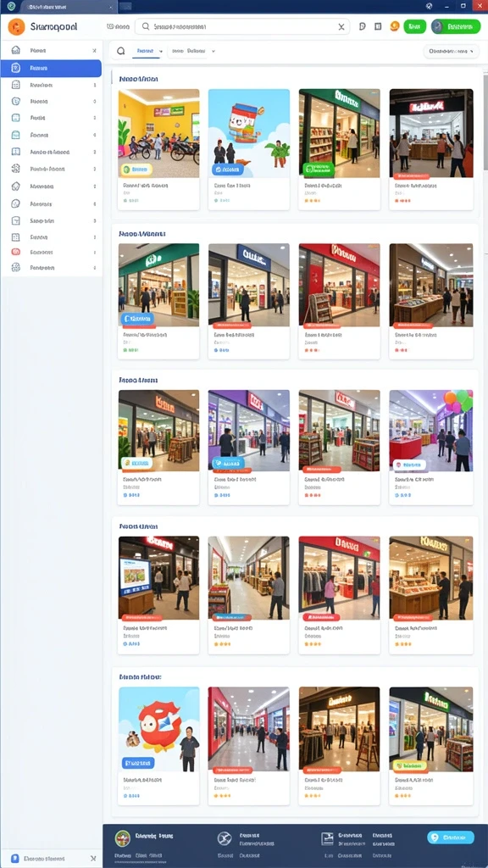Select the highlighted blue sidebar item
The height and width of the screenshot is (868, 488).
51,68
